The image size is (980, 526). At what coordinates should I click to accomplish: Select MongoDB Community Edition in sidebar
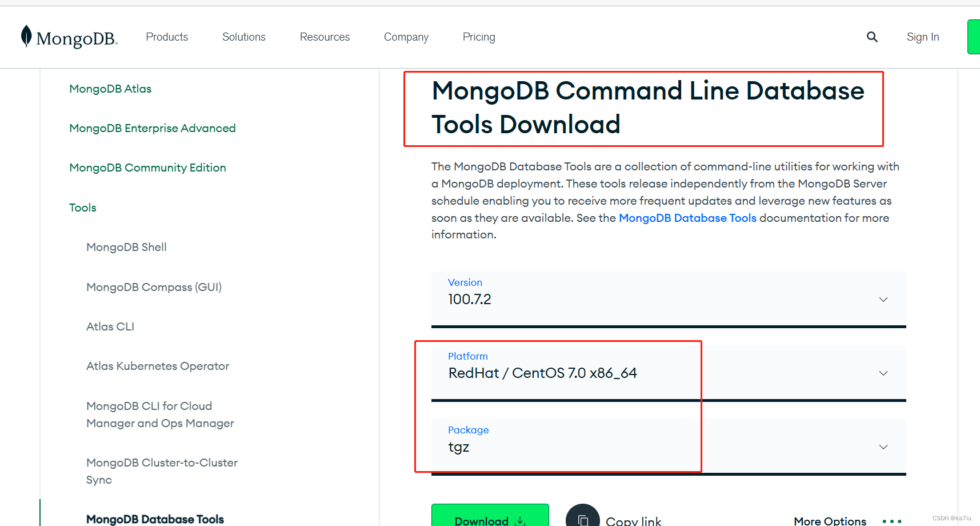147,168
